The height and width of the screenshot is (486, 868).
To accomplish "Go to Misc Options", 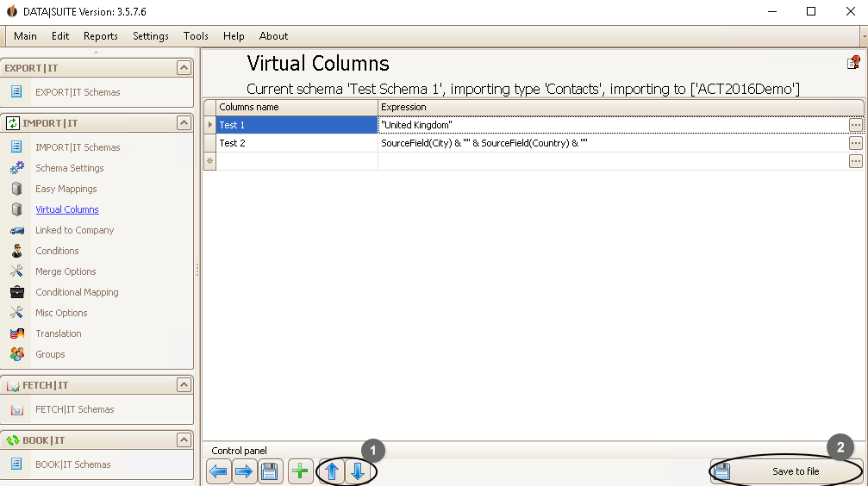I will coord(61,314).
